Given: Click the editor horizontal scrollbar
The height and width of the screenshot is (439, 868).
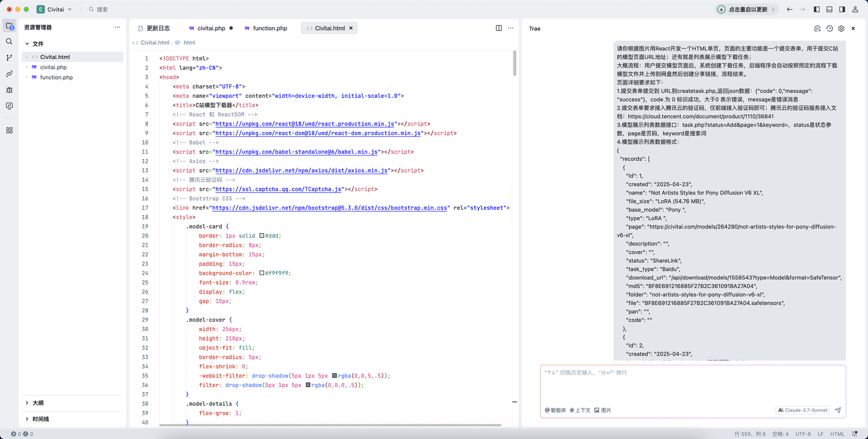Looking at the screenshot, I should (x=330, y=425).
